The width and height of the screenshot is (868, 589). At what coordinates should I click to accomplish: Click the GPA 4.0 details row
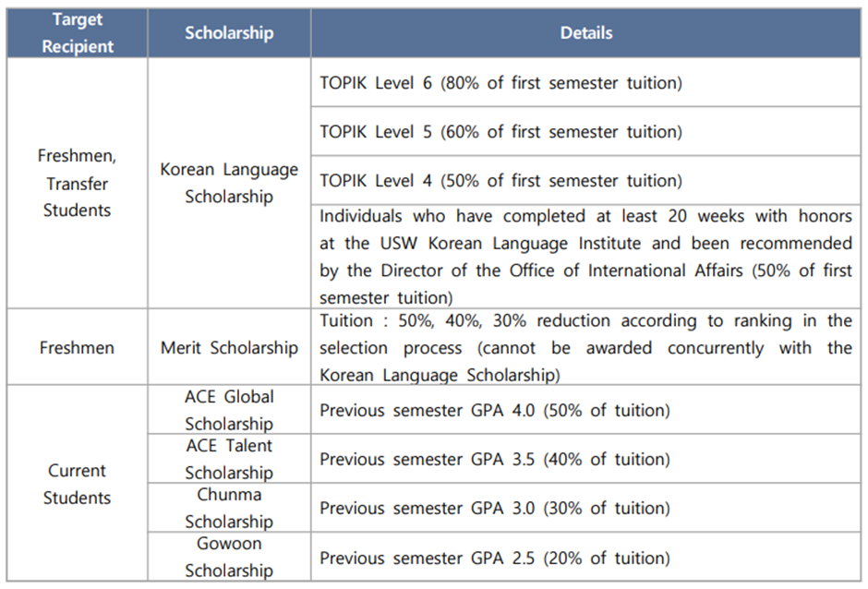[495, 411]
